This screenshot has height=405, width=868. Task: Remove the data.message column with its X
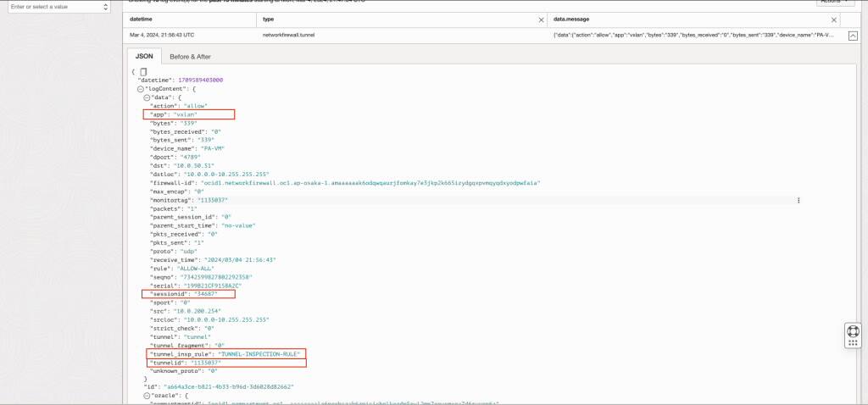834,19
